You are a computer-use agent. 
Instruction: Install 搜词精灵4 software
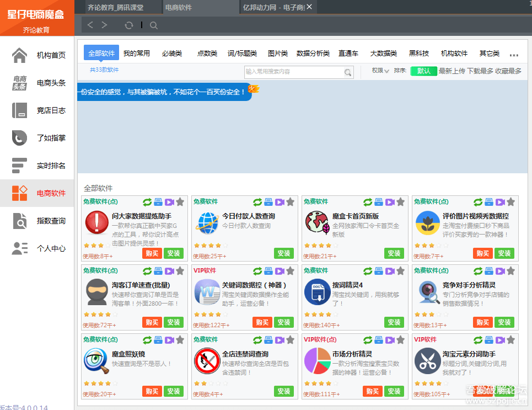pos(394,322)
